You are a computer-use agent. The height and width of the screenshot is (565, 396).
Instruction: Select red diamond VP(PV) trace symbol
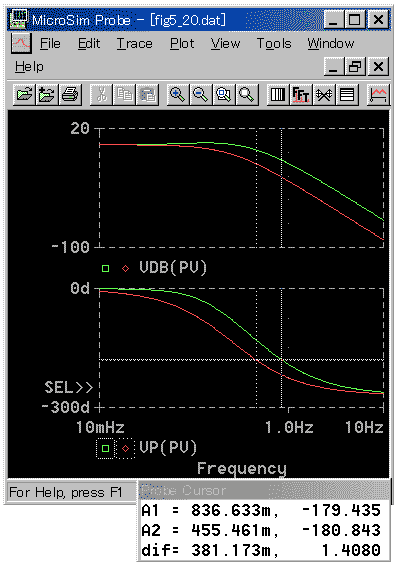click(x=125, y=448)
